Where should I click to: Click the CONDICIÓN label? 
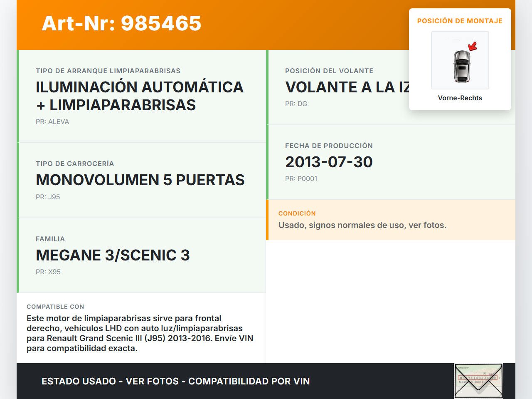(297, 213)
